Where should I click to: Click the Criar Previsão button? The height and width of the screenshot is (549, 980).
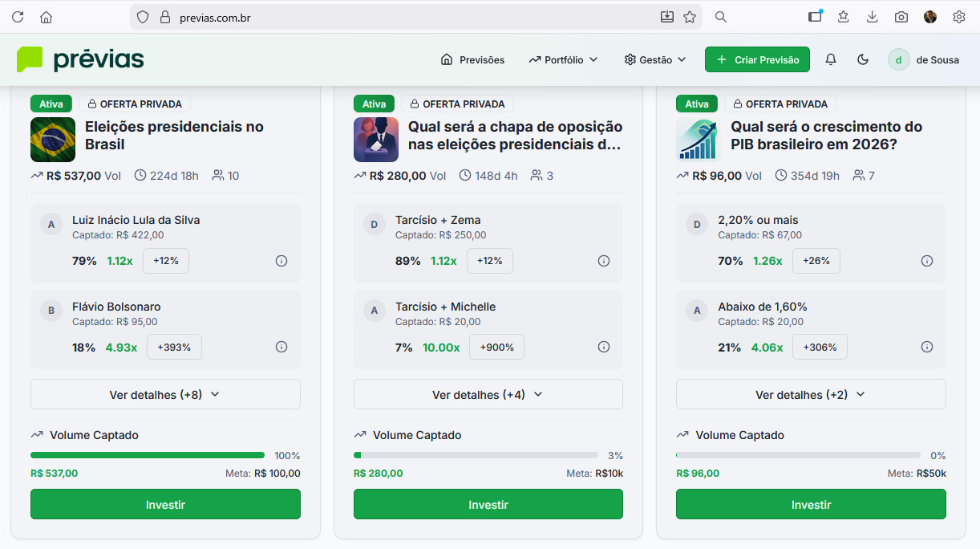757,59
